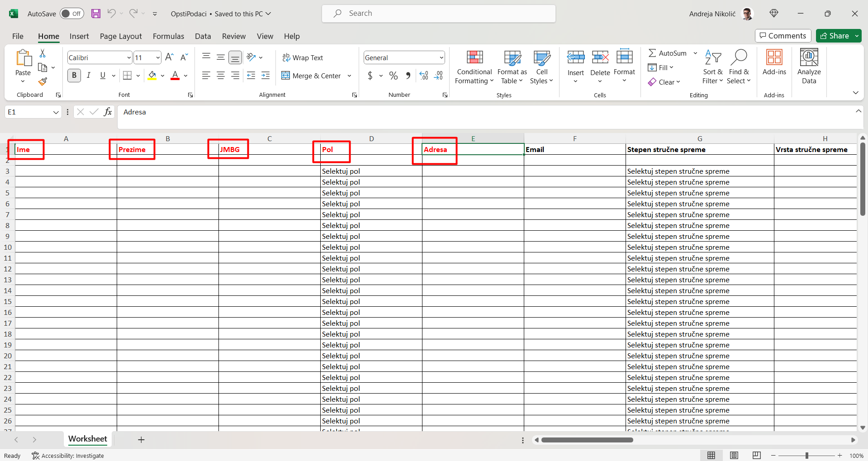Select the Center align icon

click(221, 76)
